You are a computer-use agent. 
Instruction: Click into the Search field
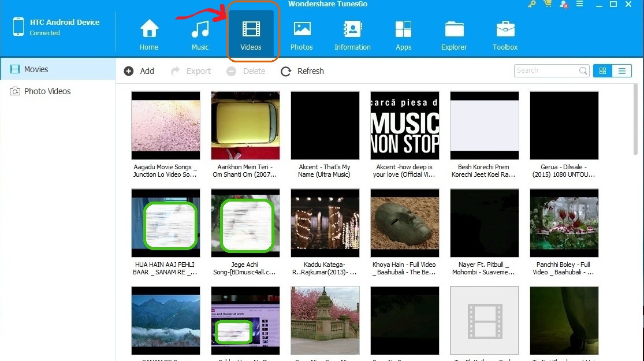point(545,70)
